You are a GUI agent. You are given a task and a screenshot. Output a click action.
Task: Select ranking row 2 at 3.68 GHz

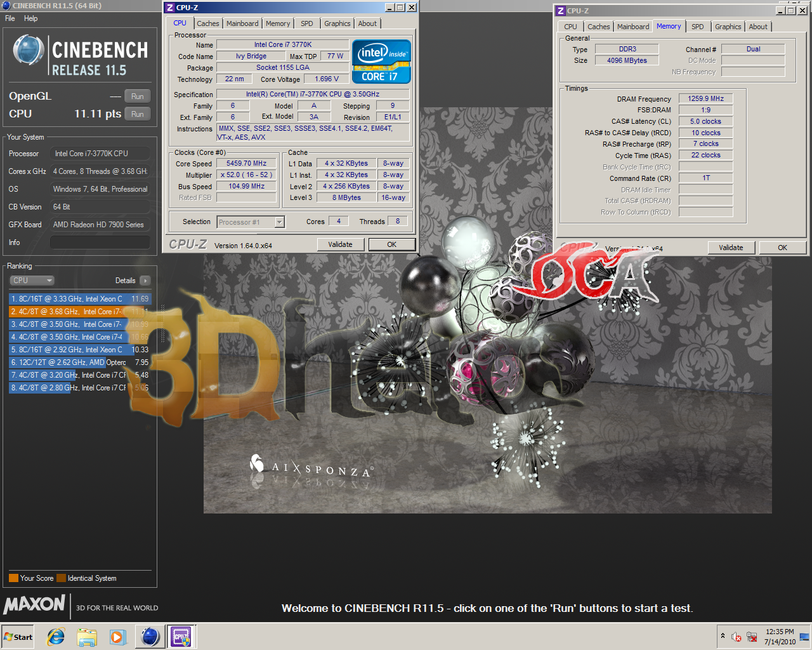(x=80, y=312)
